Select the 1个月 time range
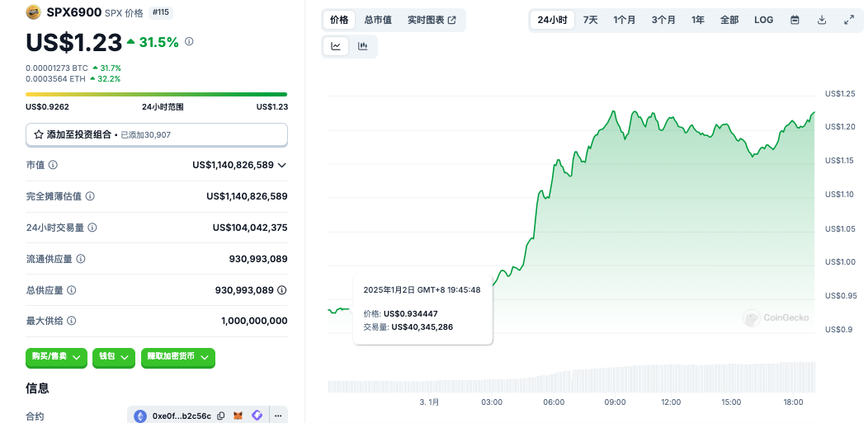 point(625,20)
